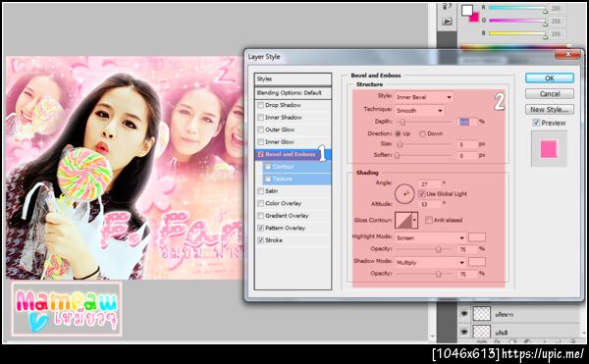
Task: Click the New Style... button
Action: click(x=550, y=110)
